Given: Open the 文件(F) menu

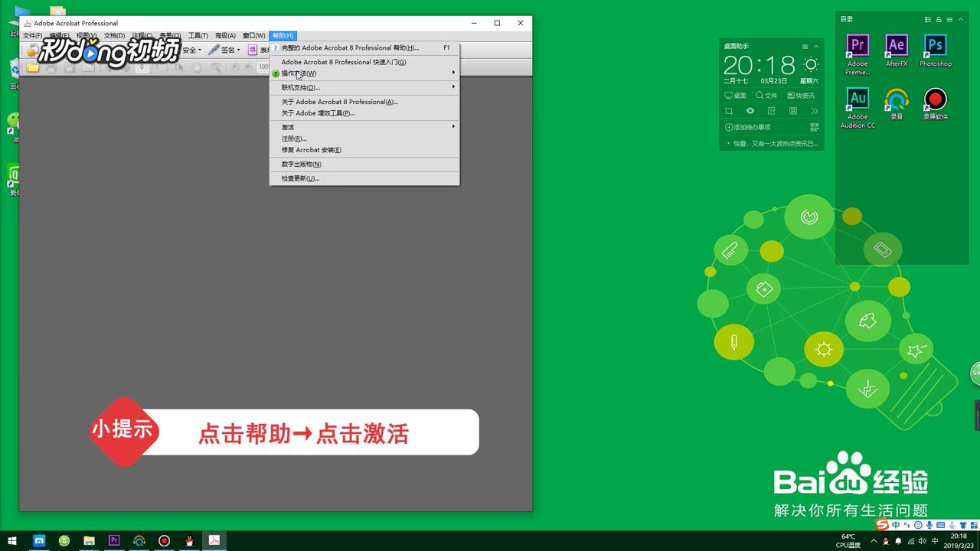Looking at the screenshot, I should click(32, 35).
